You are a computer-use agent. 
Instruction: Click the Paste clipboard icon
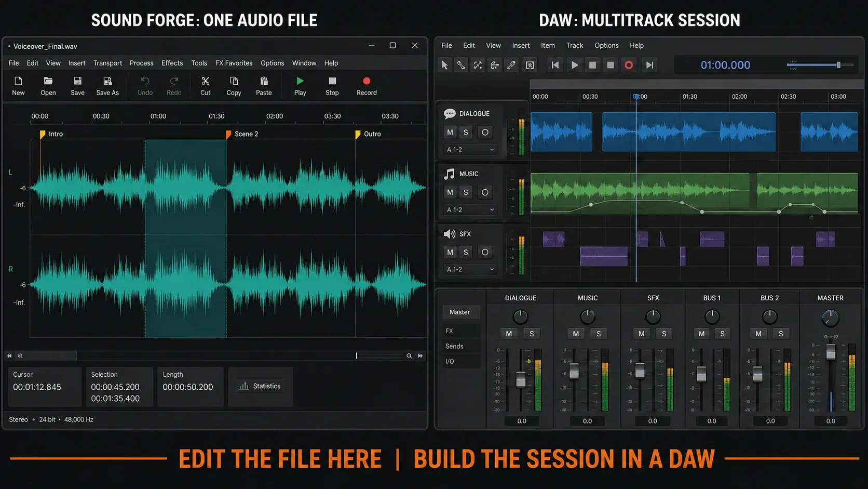264,81
